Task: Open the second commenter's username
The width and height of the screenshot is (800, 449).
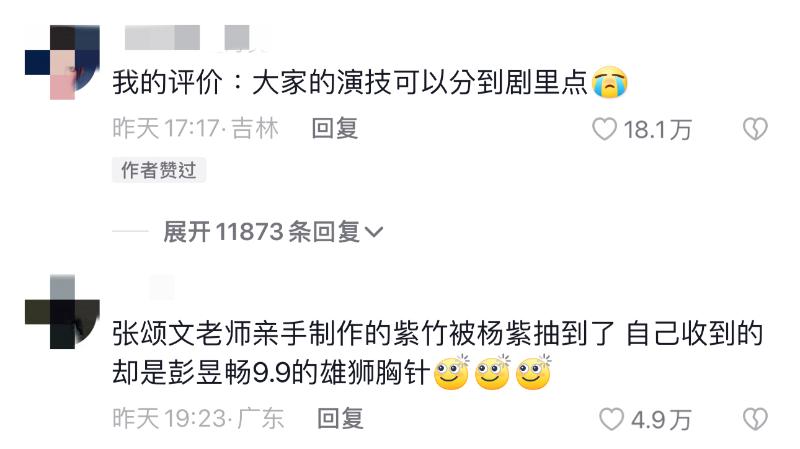Action: pyautogui.click(x=161, y=287)
